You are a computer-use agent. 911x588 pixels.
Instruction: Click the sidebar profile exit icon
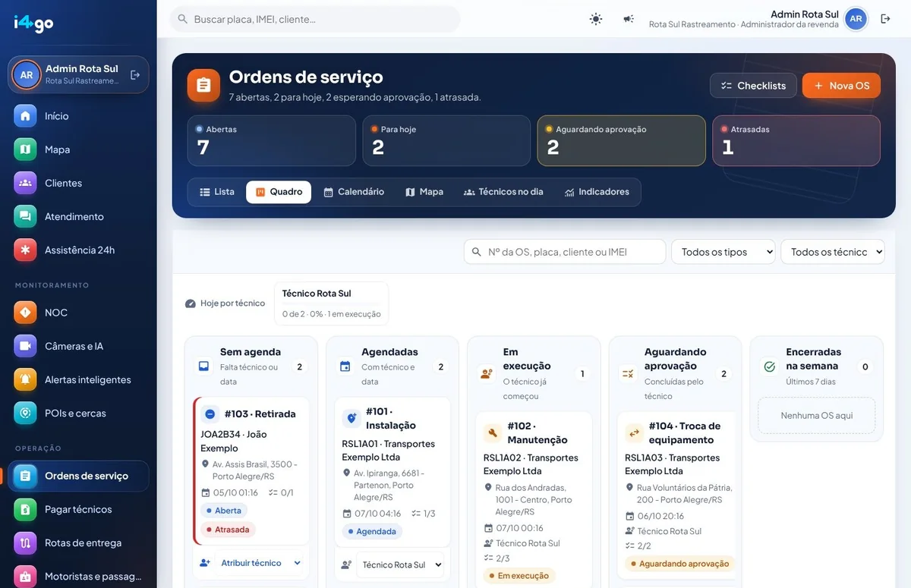coord(135,75)
